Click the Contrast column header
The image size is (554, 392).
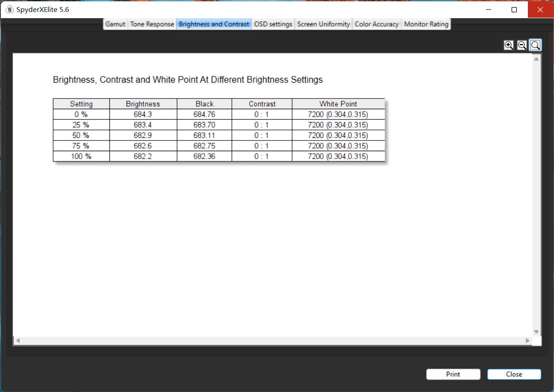tap(262, 104)
